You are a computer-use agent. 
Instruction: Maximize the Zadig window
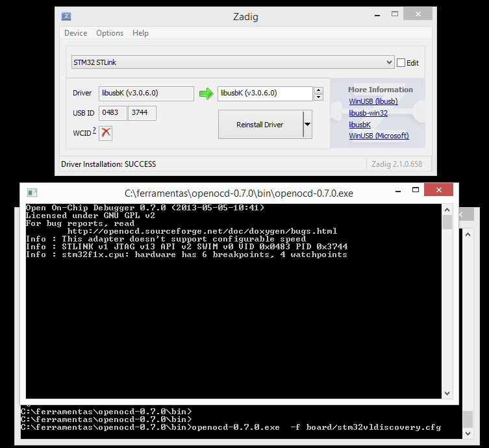[395, 14]
